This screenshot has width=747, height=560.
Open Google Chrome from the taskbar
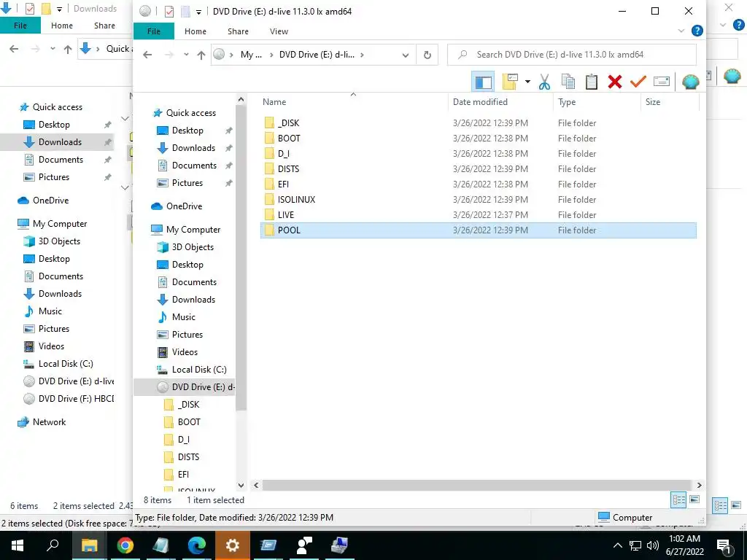coord(125,545)
